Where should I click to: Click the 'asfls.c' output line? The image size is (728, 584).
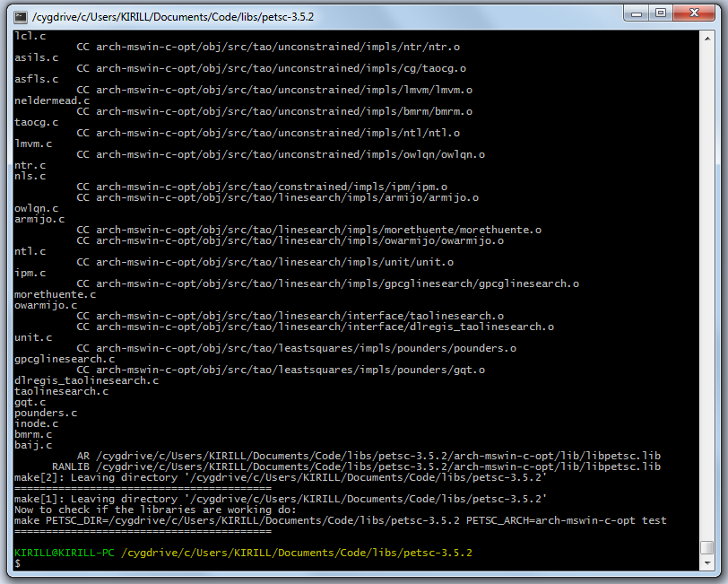click(x=36, y=79)
